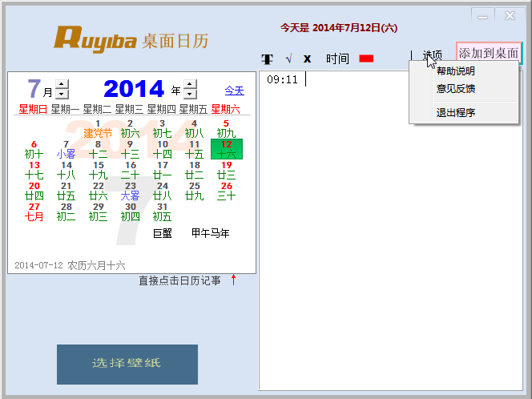Select July 13 十七

pyautogui.click(x=34, y=171)
